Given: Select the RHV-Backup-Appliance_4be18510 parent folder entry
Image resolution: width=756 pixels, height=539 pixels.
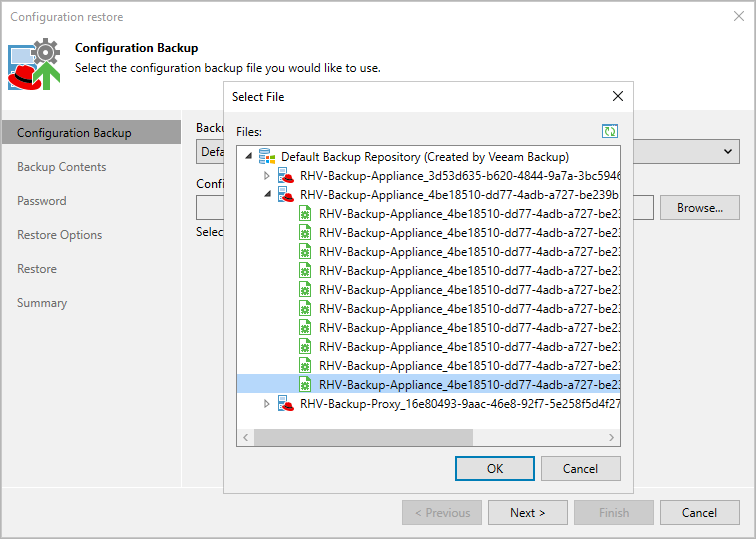Looking at the screenshot, I should (460, 195).
